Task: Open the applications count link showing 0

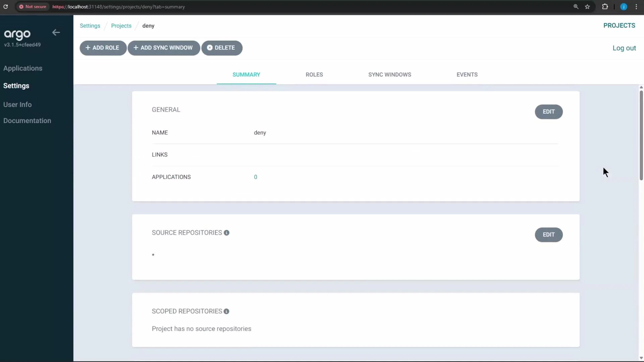Action: (x=255, y=177)
